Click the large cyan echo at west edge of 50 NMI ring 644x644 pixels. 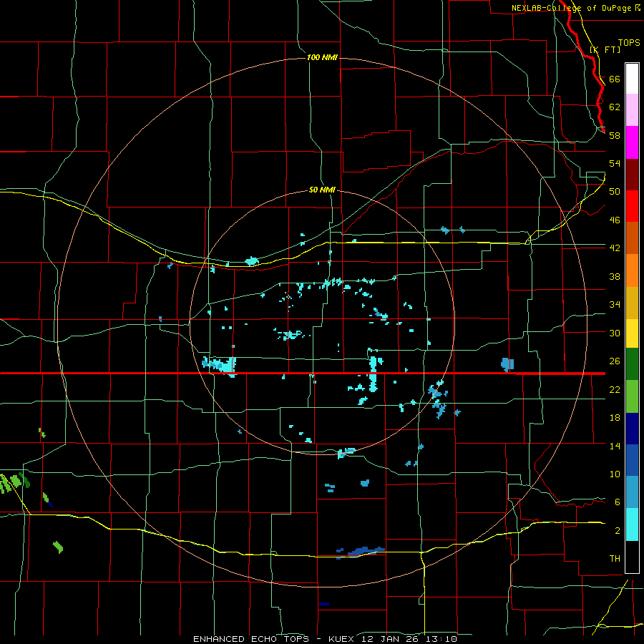pyautogui.click(x=220, y=365)
